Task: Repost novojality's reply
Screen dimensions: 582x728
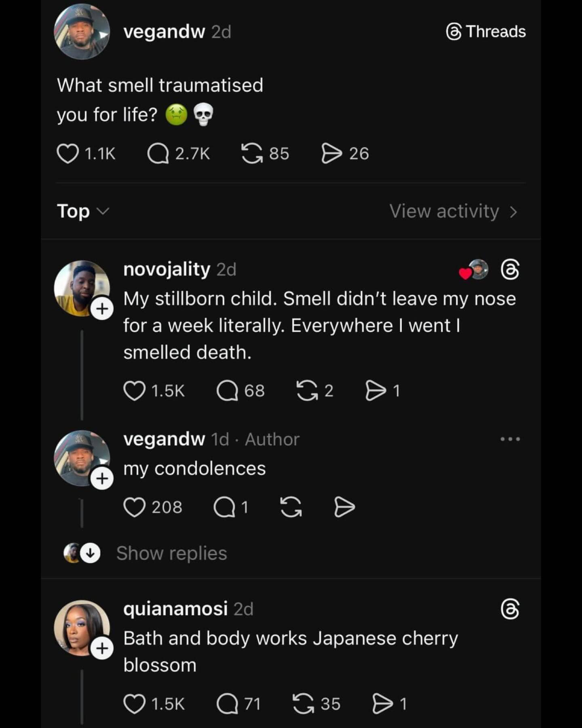Action: pyautogui.click(x=307, y=391)
